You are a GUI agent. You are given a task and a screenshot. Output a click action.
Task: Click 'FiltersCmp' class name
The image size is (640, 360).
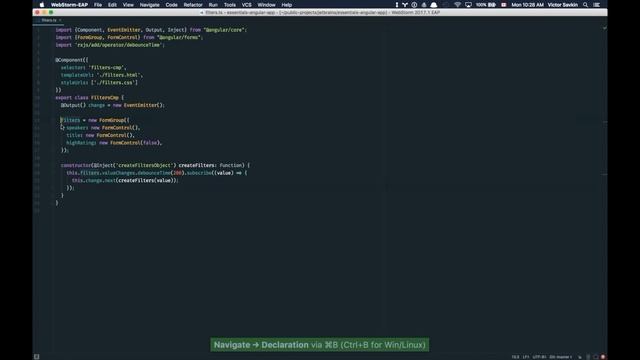click(x=105, y=98)
